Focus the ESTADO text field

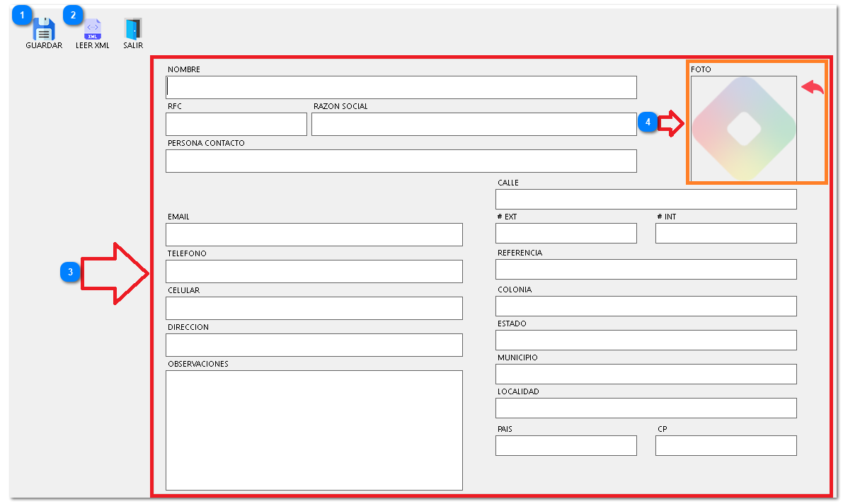(646, 340)
